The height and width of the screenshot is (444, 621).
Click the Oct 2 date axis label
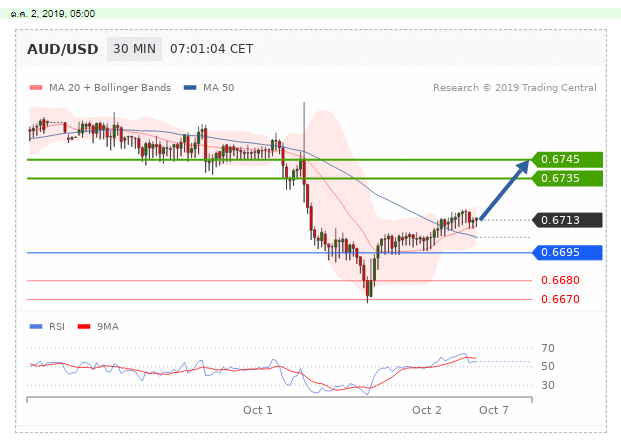pos(427,410)
